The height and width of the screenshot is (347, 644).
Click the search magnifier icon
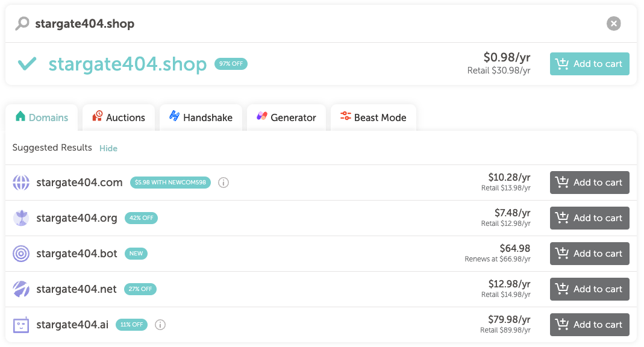pos(22,23)
